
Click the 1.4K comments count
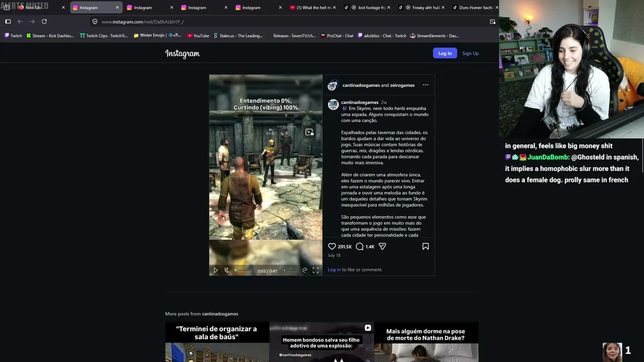[x=370, y=247]
